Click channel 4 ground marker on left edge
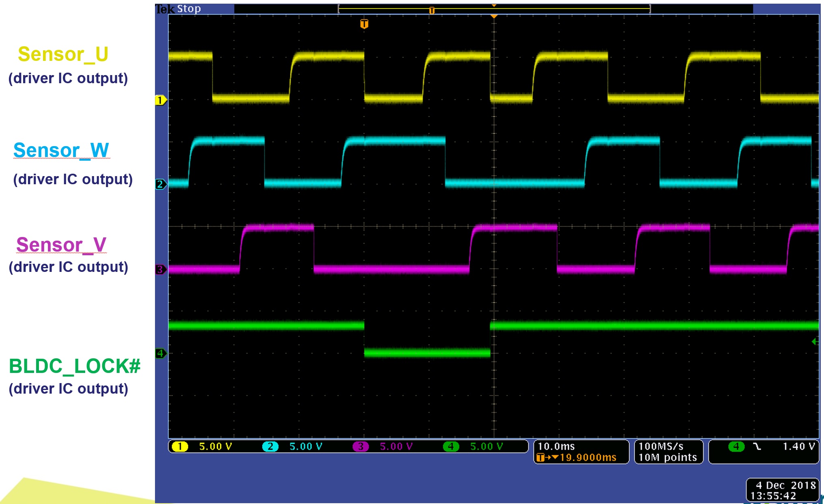 coord(160,353)
